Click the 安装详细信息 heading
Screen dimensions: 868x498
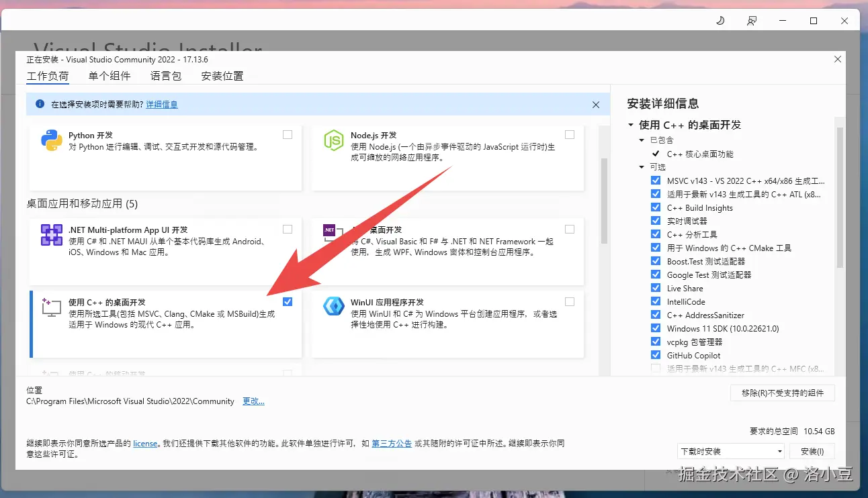(x=663, y=103)
